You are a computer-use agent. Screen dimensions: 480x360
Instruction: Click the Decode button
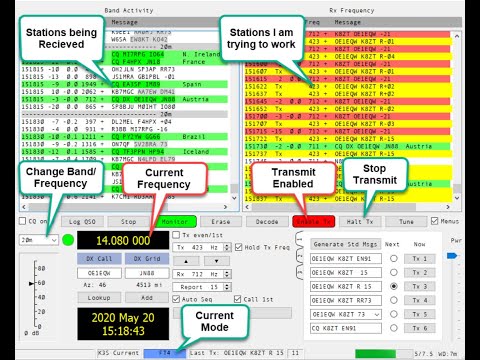tap(267, 221)
